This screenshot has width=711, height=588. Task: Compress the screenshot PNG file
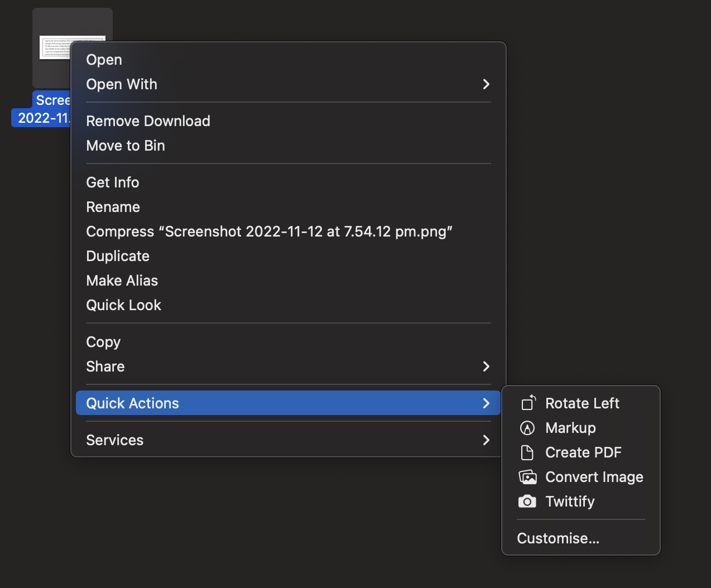[x=269, y=231]
